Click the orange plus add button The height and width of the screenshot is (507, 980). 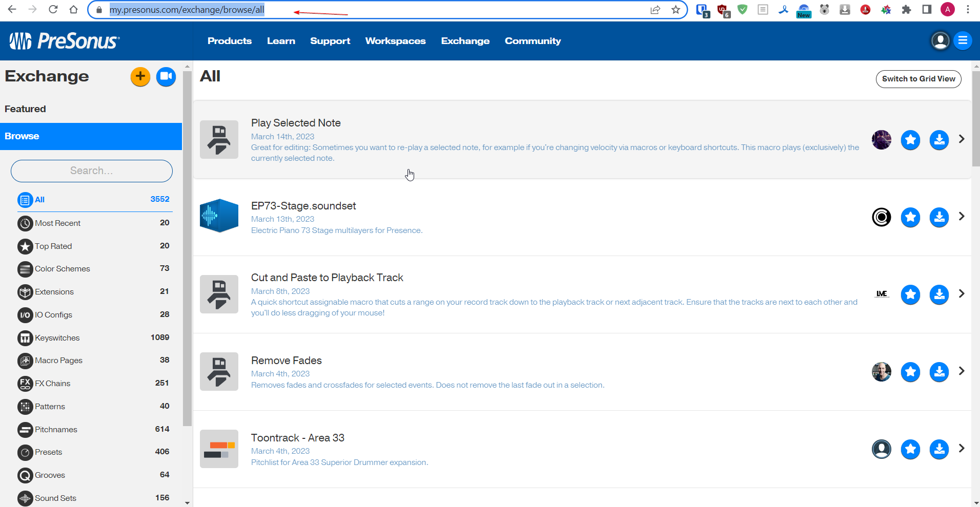[x=140, y=77]
